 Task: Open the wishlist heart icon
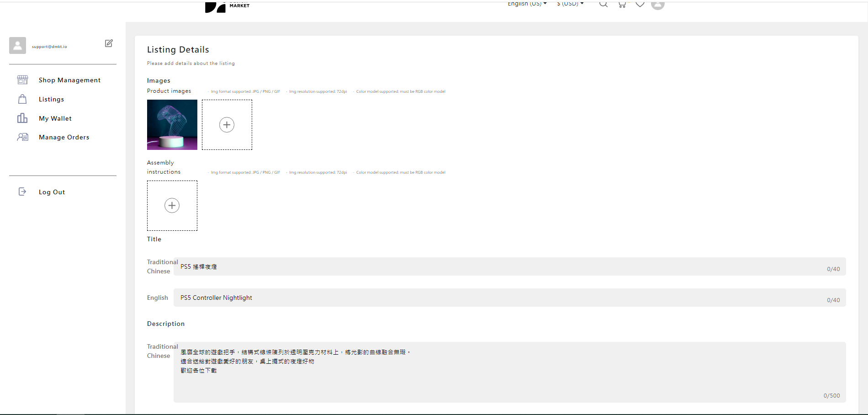(640, 5)
